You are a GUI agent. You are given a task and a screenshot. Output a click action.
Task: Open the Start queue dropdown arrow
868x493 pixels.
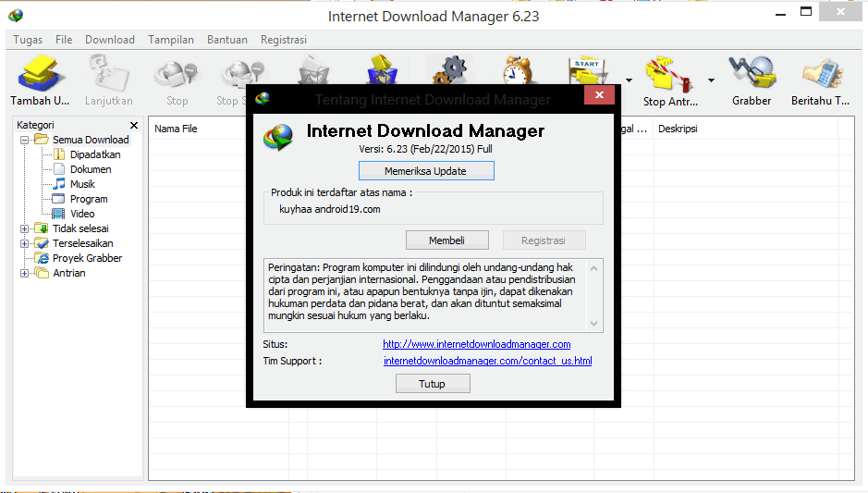[x=629, y=80]
